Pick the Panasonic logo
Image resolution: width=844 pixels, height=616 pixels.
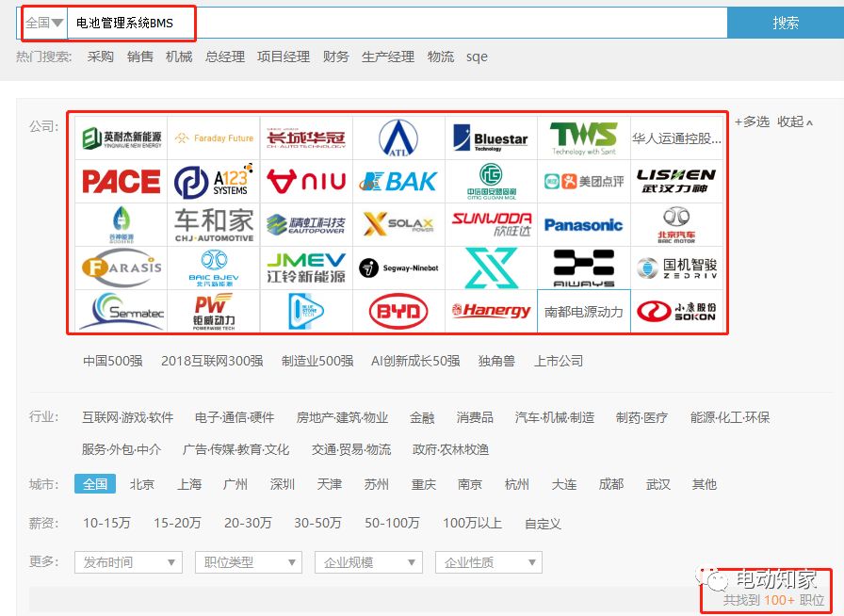tap(584, 224)
